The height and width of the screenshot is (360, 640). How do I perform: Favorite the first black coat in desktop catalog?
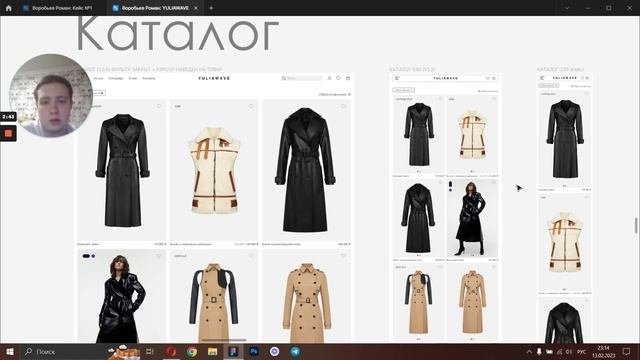click(159, 106)
